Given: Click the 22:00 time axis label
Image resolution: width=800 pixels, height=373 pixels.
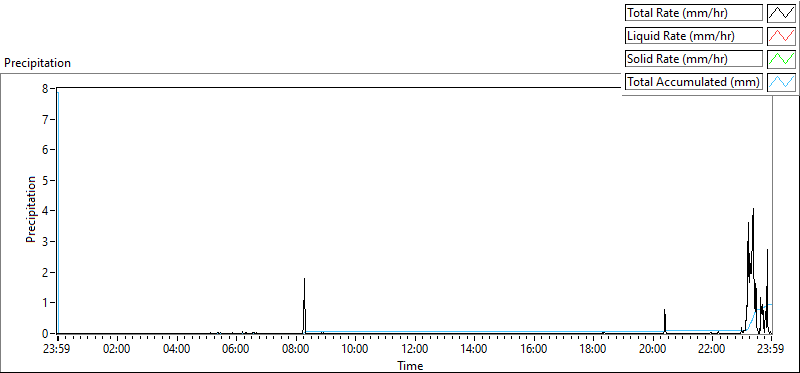Looking at the screenshot, I should pos(712,350).
